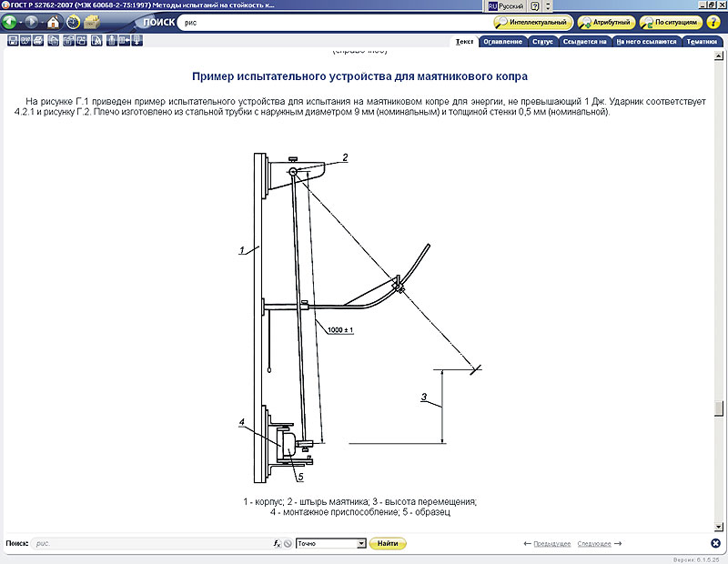Screen dimensions: 728x564
Task: Click the Save diskette icon in toolbar
Action: pyautogui.click(x=13, y=40)
